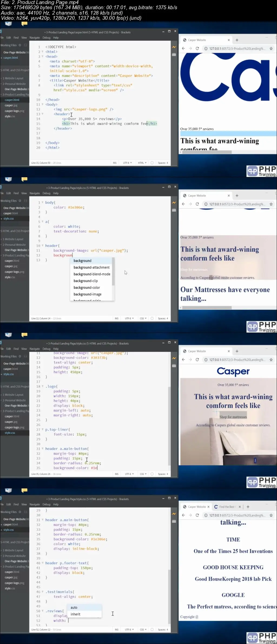The width and height of the screenshot is (277, 644).
Task: Reload browser page in background autocomplete frame
Action: coord(197,204)
